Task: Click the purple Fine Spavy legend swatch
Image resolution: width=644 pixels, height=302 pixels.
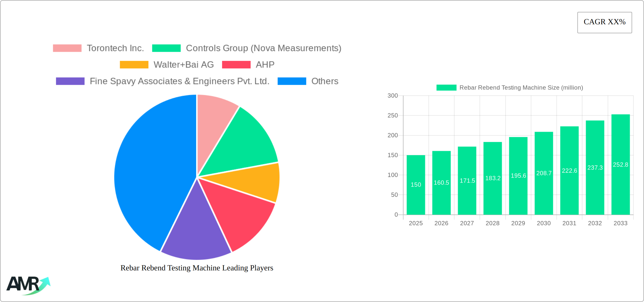Action: pyautogui.click(x=70, y=81)
